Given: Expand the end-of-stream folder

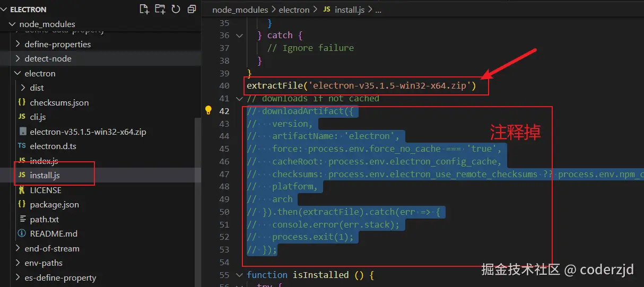Looking at the screenshot, I should click(x=19, y=248).
